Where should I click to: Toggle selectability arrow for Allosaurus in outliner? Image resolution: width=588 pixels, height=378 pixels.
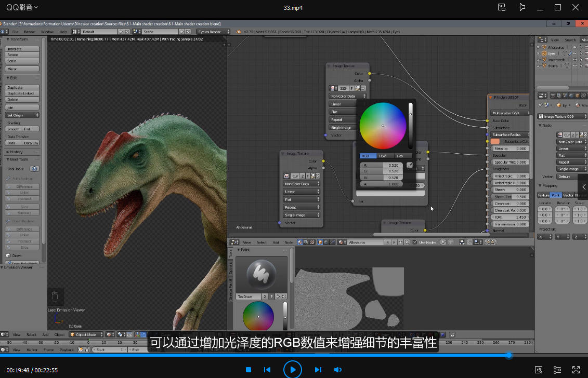pyautogui.click(x=581, y=47)
